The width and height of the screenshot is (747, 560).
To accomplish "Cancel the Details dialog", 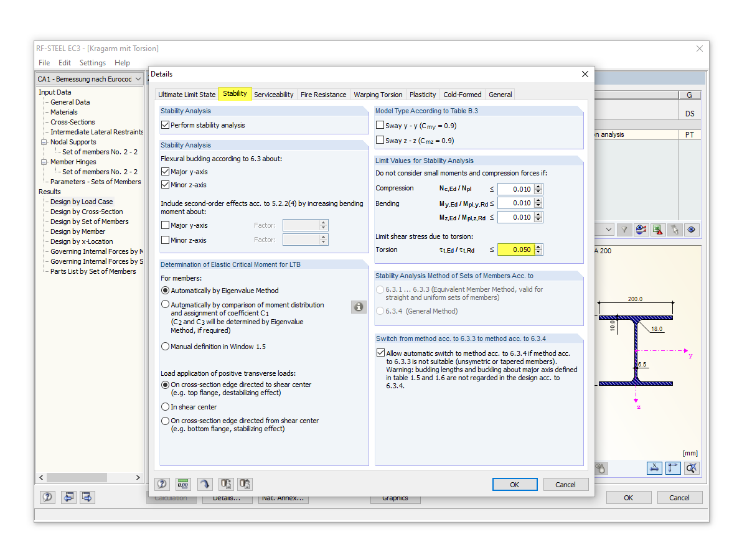I will tap(566, 484).
